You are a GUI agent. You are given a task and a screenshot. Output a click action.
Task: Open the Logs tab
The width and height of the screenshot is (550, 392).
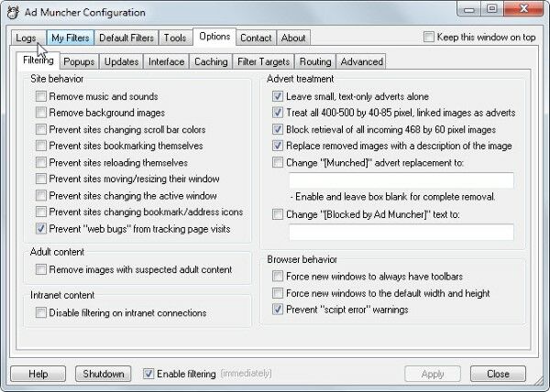pyautogui.click(x=27, y=38)
